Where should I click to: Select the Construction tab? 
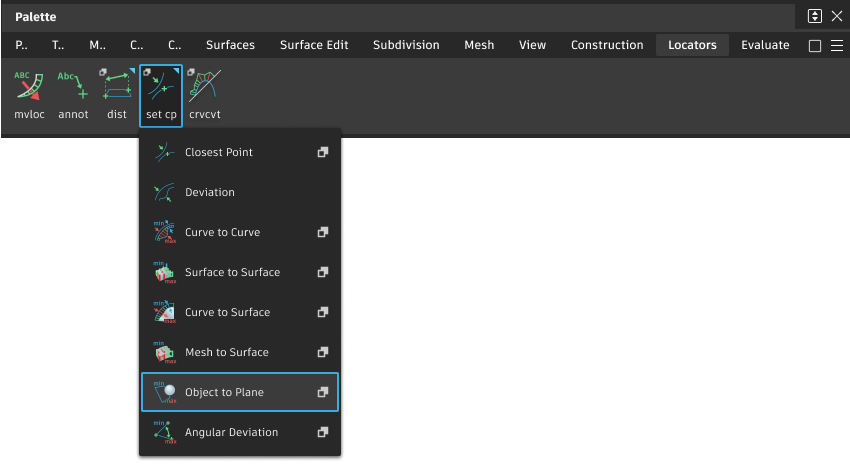tap(607, 45)
